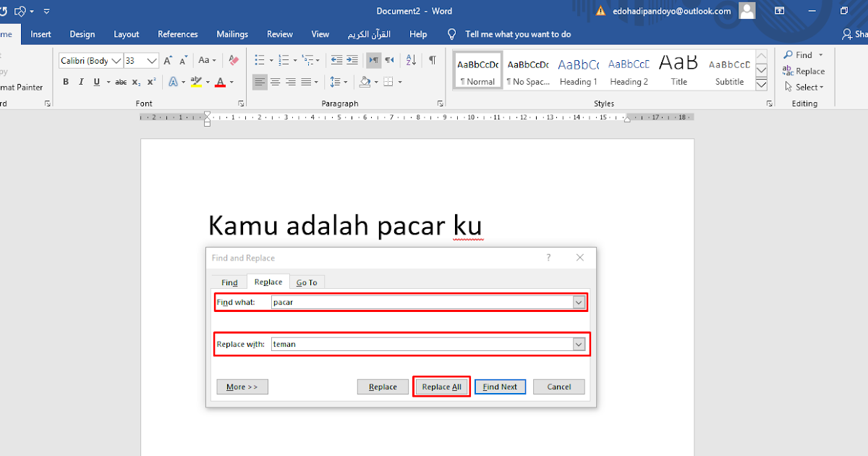Apply shading fill color paint bucket
This screenshot has height=456, width=868.
pos(365,82)
